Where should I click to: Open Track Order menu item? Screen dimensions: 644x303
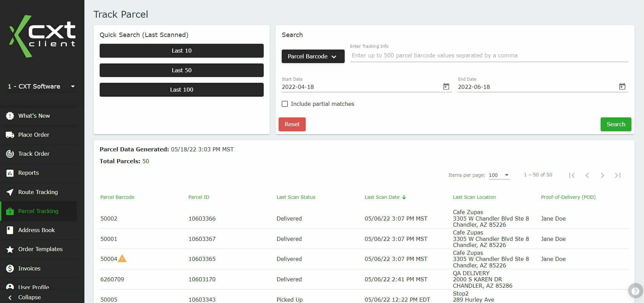pos(39,154)
